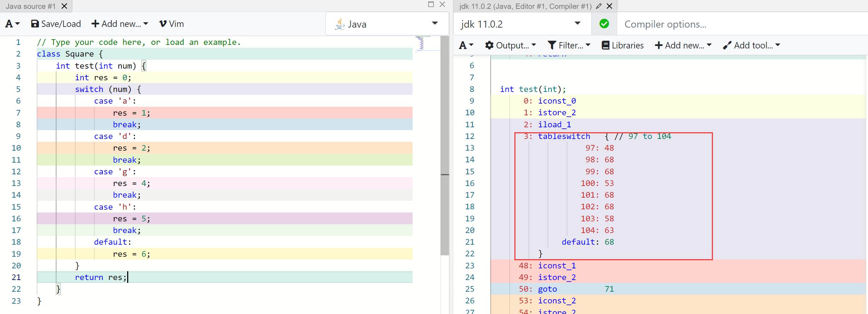Click the Libraries button
Viewport: 868px width, 314px height.
[x=622, y=45]
